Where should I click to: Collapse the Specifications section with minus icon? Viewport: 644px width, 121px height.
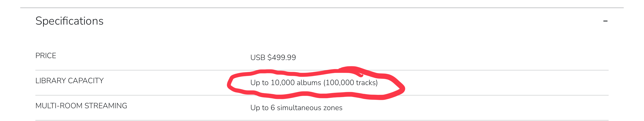(x=605, y=21)
